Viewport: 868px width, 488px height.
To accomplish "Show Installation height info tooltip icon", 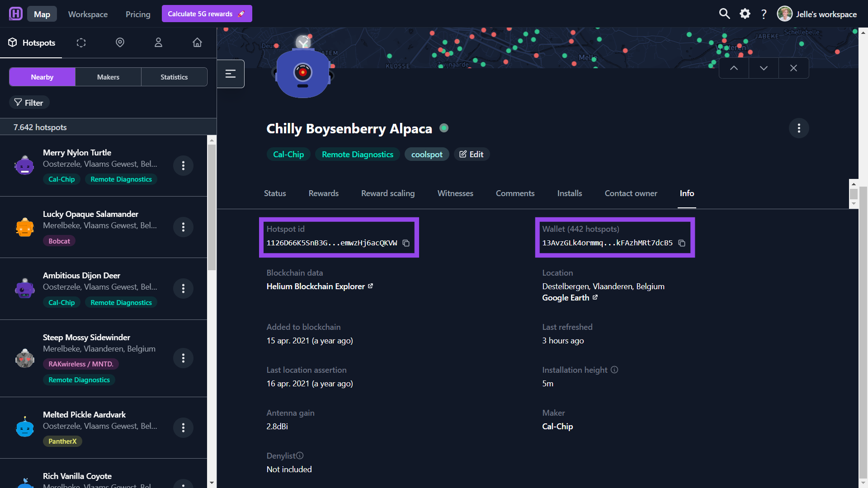I will (x=614, y=370).
